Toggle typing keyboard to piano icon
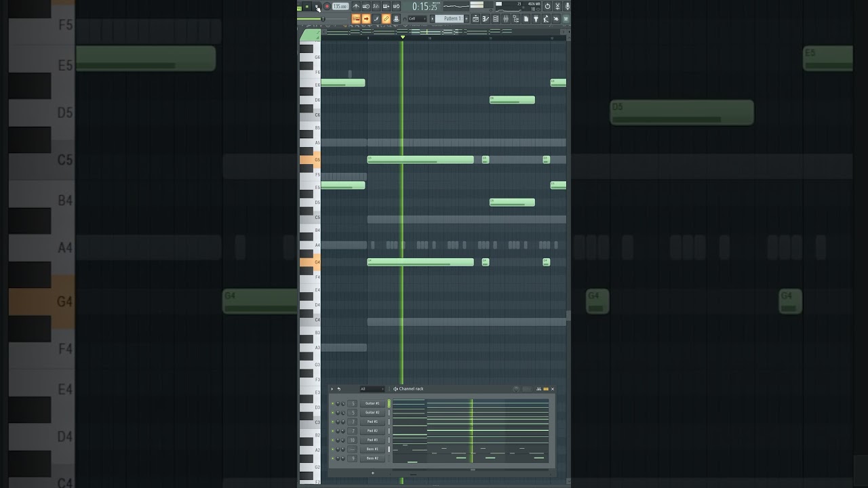 click(x=356, y=19)
